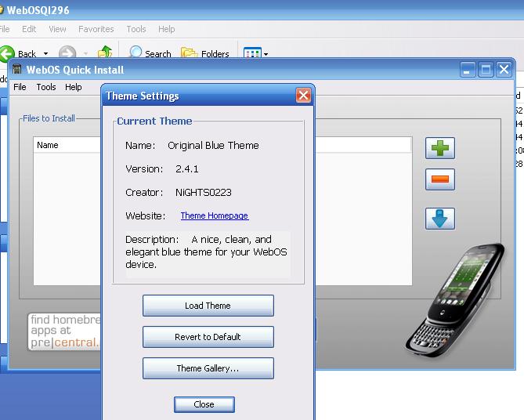Close the WebOS Quick Install window
Viewport: 524px width, 420px height.
[504, 70]
